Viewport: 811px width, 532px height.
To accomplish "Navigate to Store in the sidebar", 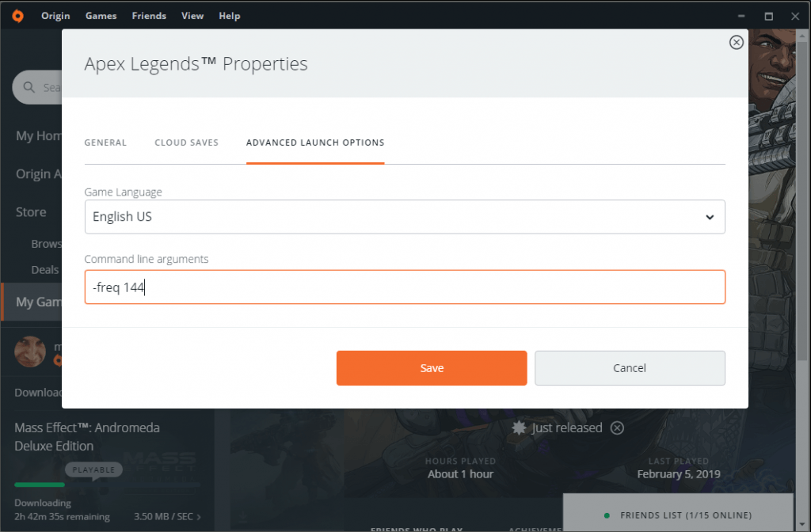I will coord(31,211).
